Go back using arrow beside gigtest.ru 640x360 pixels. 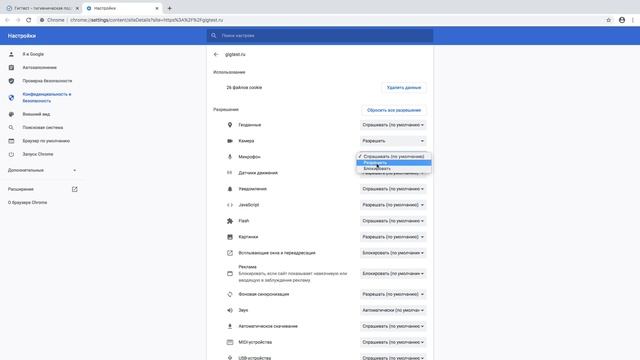tap(216, 54)
